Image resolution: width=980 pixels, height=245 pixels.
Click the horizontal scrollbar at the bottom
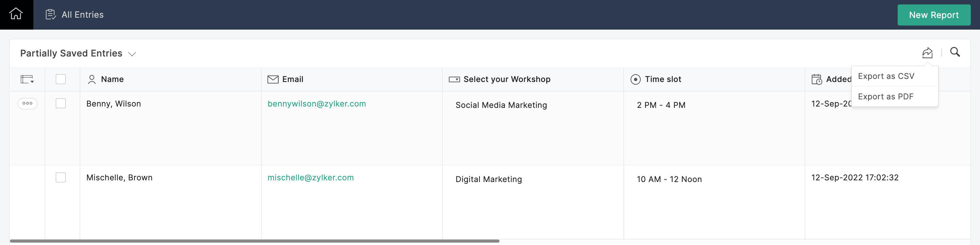click(x=254, y=241)
